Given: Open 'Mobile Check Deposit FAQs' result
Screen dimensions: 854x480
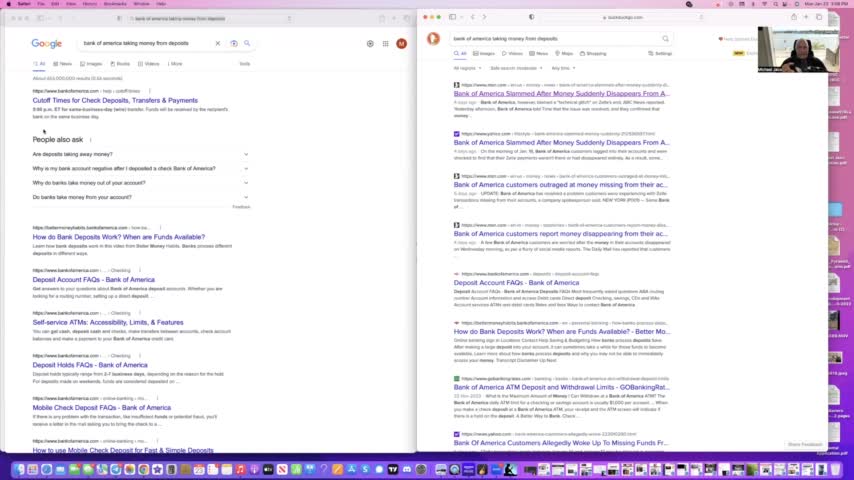Looking at the screenshot, I should (102, 408).
